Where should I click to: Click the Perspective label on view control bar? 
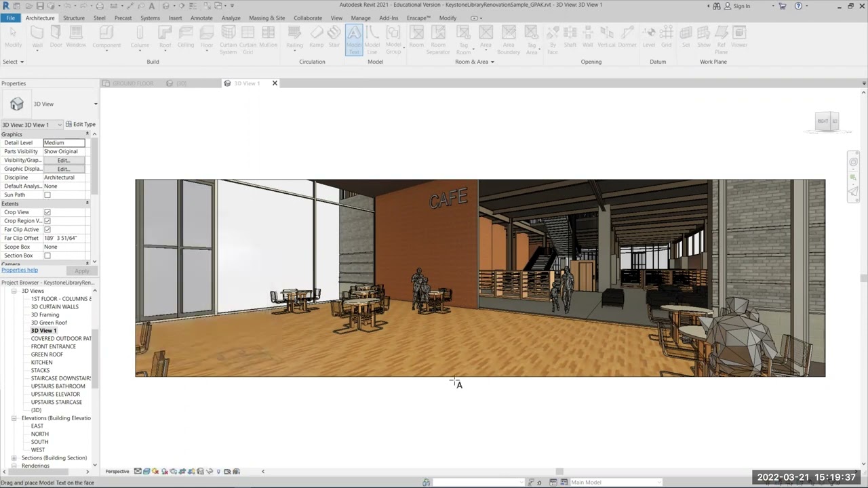coord(117,472)
